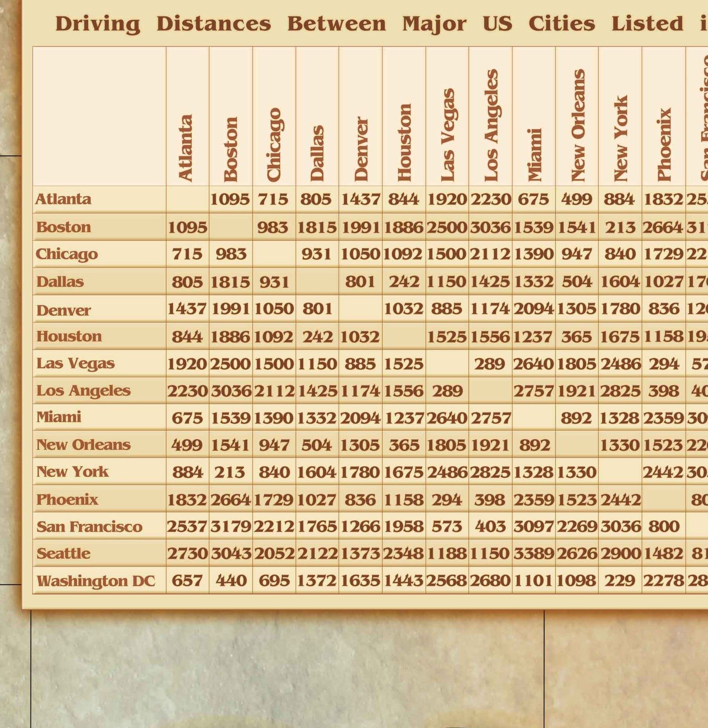Click the Washington DC row label
This screenshot has height=728, width=708.
pyautogui.click(x=96, y=581)
